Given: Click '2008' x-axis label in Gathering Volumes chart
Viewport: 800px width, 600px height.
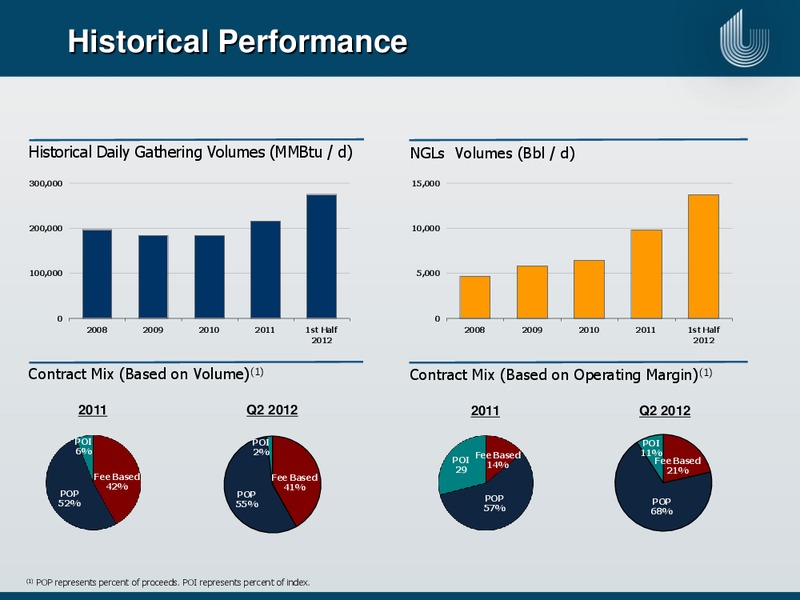Looking at the screenshot, I should tap(97, 330).
